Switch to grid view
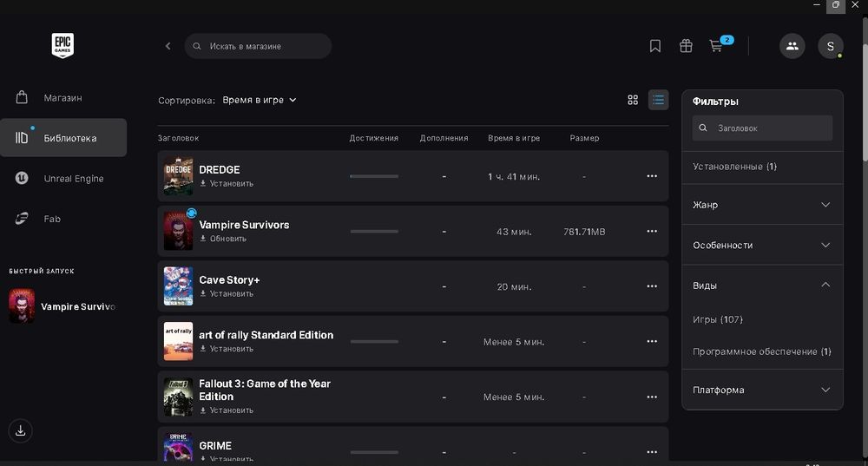Screen dimensions: 868x466 pos(633,100)
